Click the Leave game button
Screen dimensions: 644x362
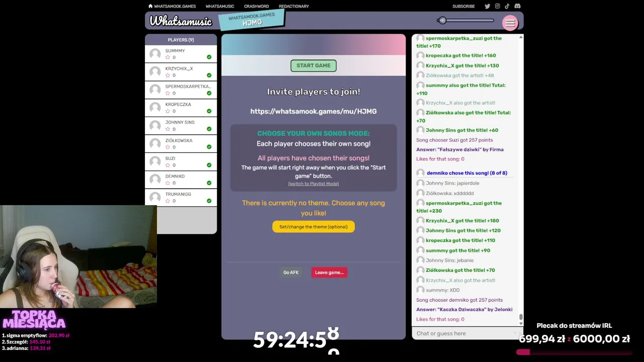pos(329,273)
